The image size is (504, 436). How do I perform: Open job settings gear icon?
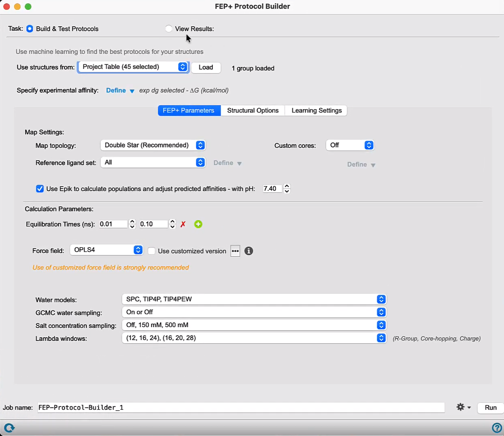pyautogui.click(x=464, y=407)
